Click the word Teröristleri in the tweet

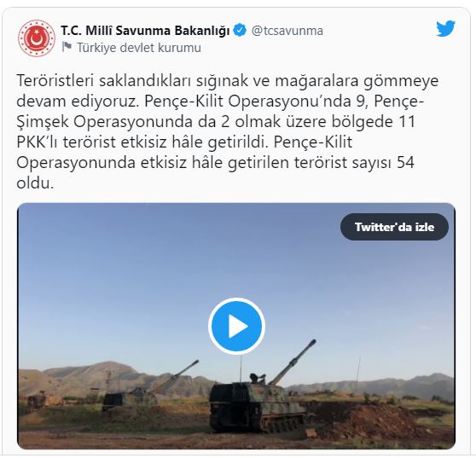point(55,81)
